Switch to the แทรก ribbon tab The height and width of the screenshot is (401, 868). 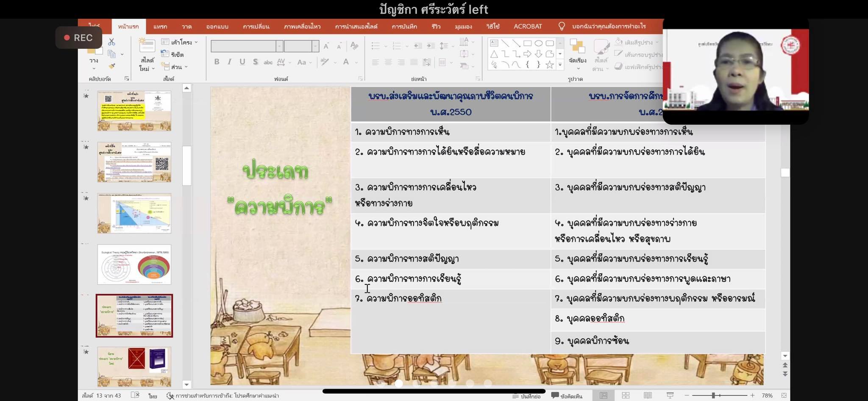click(160, 26)
